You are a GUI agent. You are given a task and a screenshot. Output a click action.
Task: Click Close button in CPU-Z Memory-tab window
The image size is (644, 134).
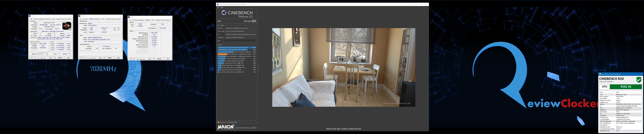pyautogui.click(x=168, y=59)
